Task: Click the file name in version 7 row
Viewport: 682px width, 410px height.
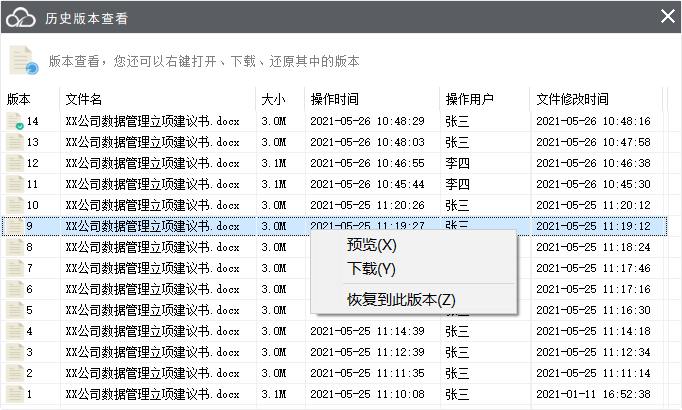Action: pos(152,268)
